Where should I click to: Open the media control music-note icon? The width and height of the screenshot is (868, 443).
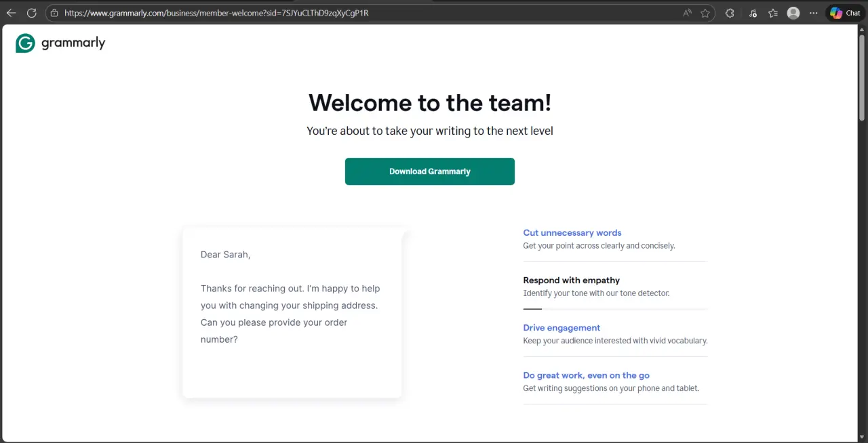tap(753, 13)
